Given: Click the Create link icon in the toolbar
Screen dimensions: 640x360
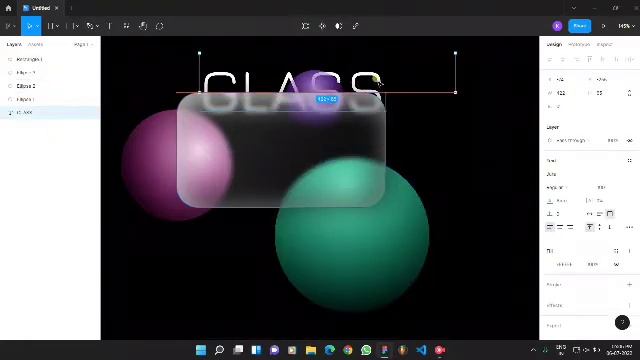Looking at the screenshot, I should pyautogui.click(x=355, y=26).
